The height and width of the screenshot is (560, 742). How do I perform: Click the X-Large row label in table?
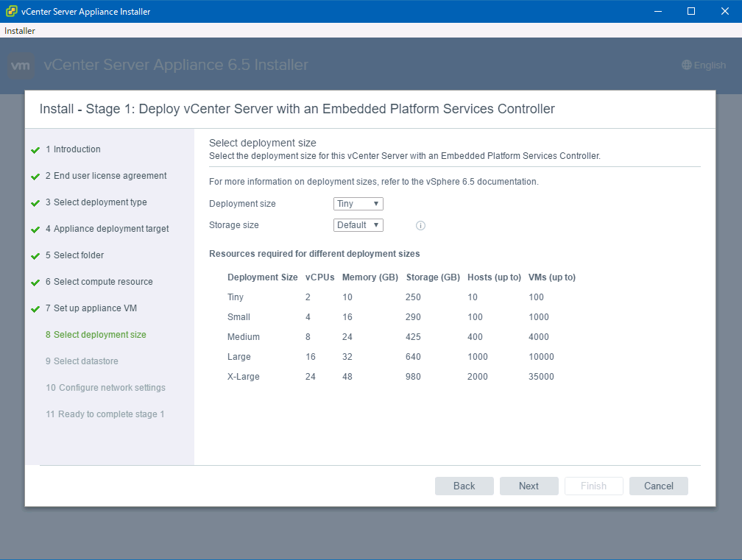[243, 377]
